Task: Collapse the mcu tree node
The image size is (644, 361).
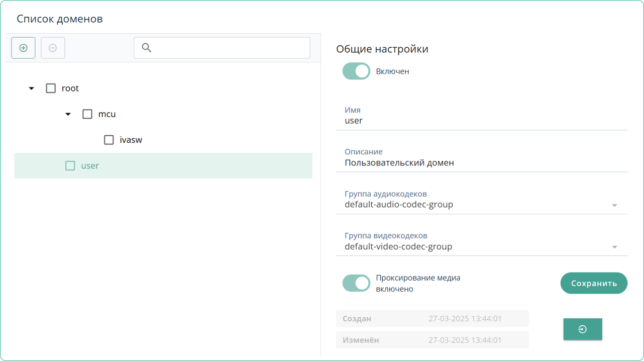Action: (x=68, y=114)
